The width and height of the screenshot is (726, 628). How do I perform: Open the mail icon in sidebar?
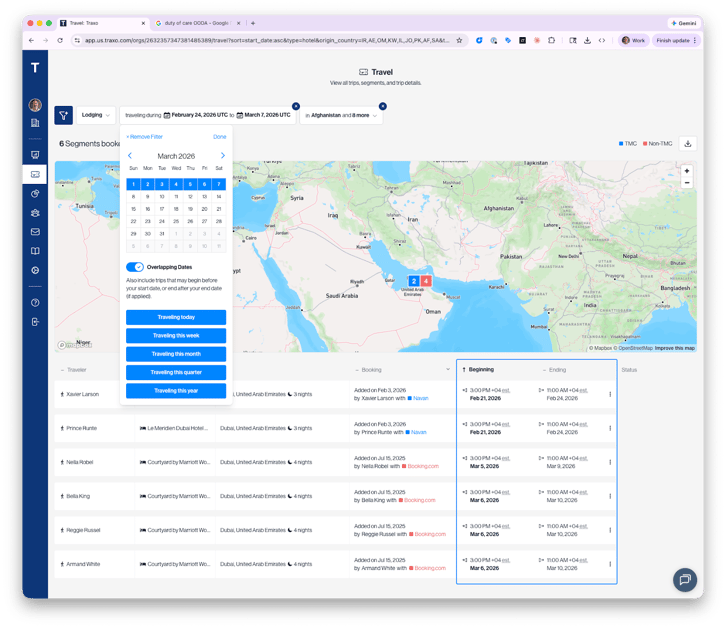pyautogui.click(x=35, y=232)
